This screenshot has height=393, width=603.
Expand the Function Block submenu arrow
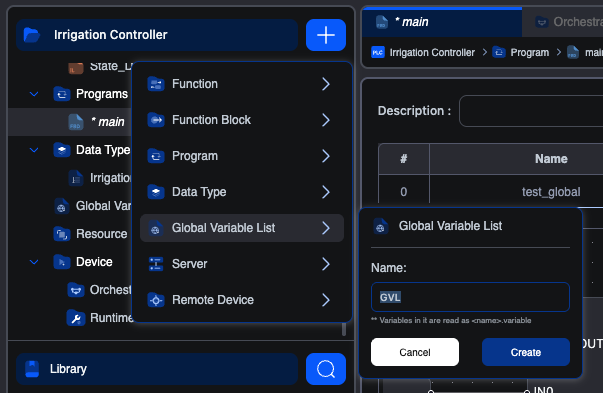click(x=326, y=120)
